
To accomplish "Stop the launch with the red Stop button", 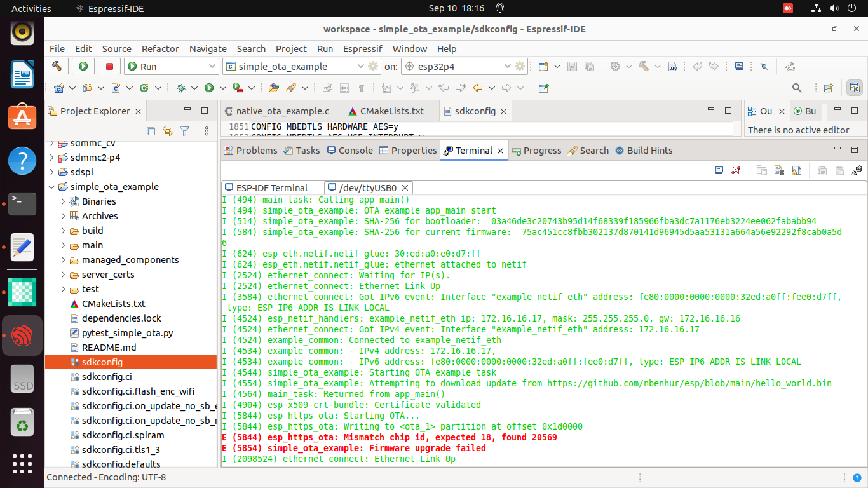I will point(109,66).
